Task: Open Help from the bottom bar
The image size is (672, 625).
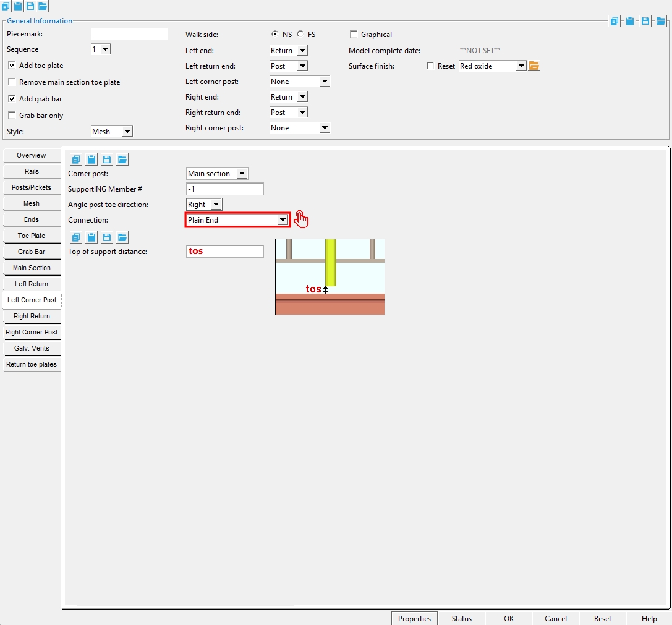Action: (649, 618)
